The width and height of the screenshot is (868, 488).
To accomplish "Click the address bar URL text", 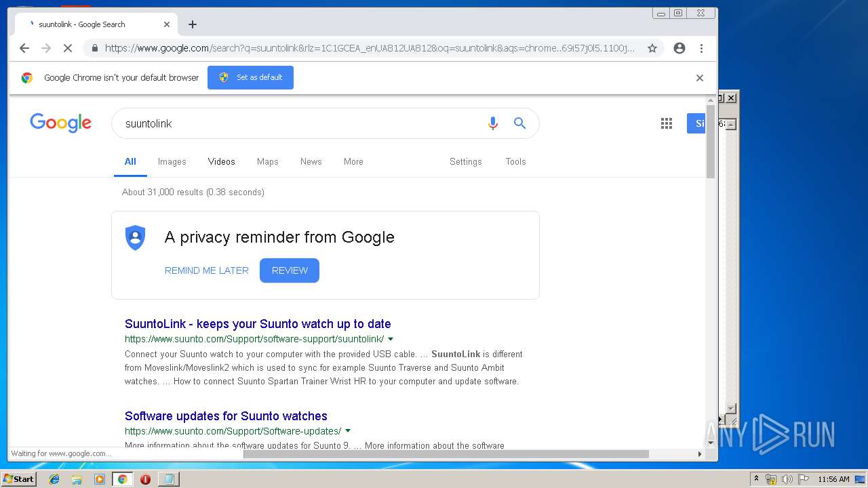I will tap(370, 48).
